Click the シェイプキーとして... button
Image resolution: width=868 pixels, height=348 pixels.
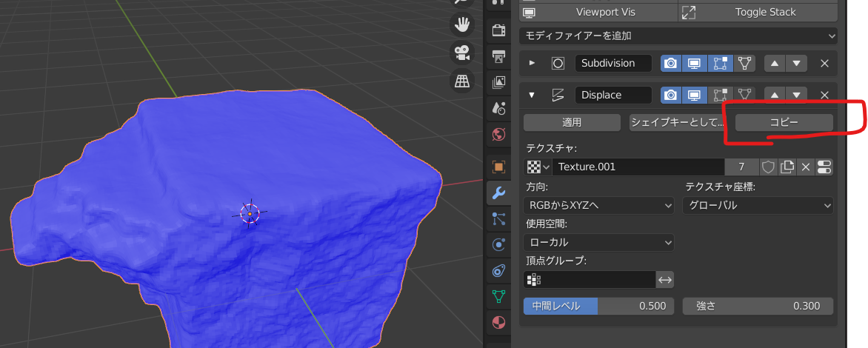coord(678,123)
